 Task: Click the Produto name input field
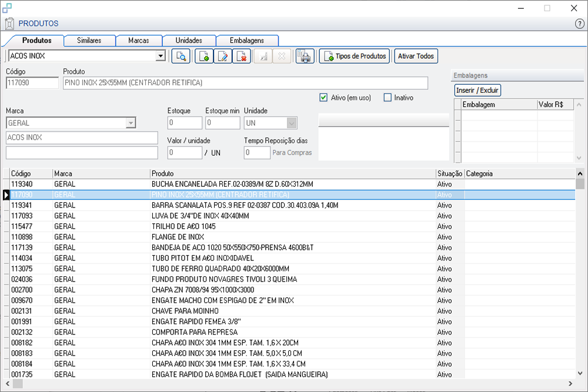pos(246,83)
